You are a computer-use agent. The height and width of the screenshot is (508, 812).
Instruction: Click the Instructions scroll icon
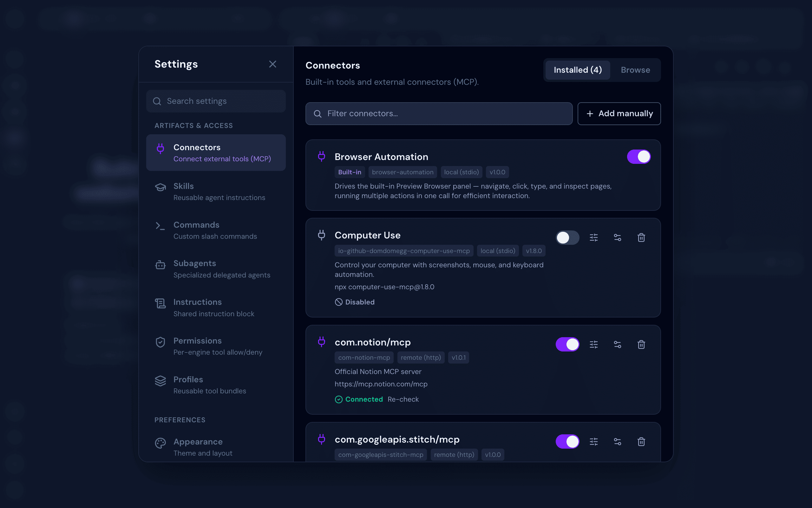160,304
